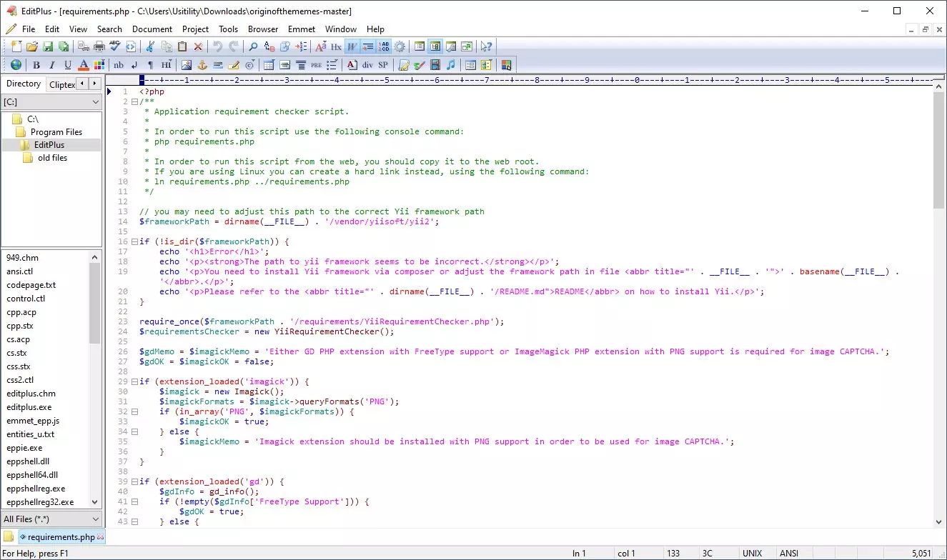
Task: Toggle the Auto Indent button
Action: click(x=367, y=46)
